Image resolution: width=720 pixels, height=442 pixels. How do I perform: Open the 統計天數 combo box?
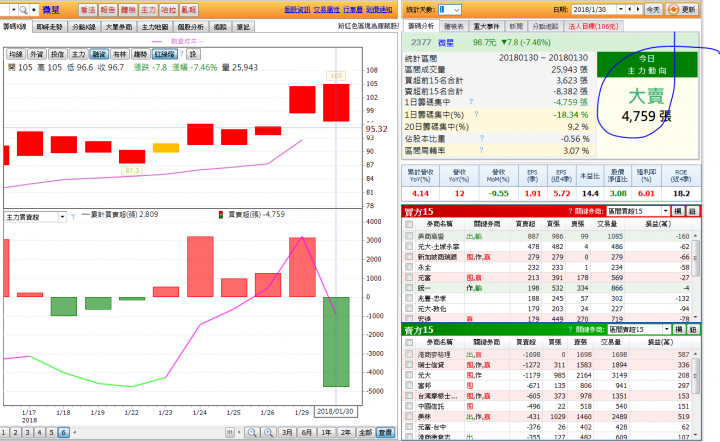[450, 10]
